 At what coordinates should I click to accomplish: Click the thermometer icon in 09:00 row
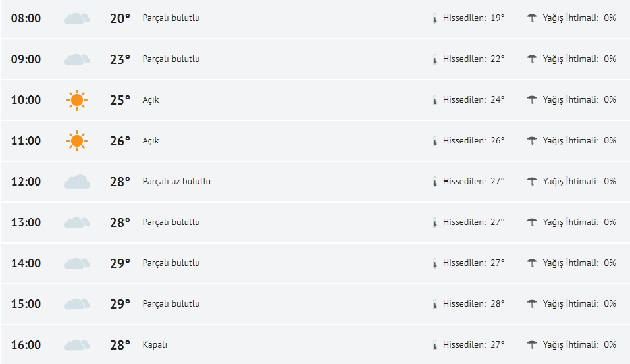(434, 59)
